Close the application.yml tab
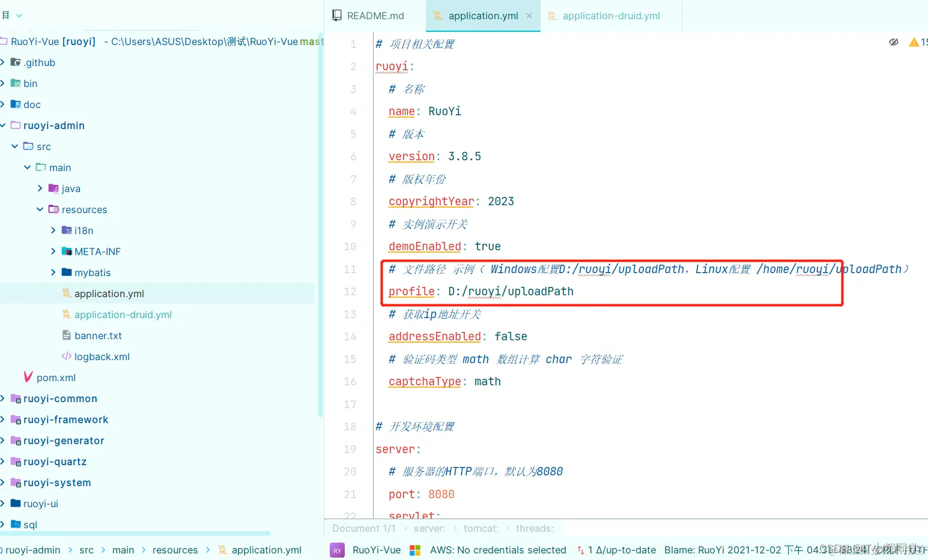This screenshot has height=560, width=928. point(529,16)
